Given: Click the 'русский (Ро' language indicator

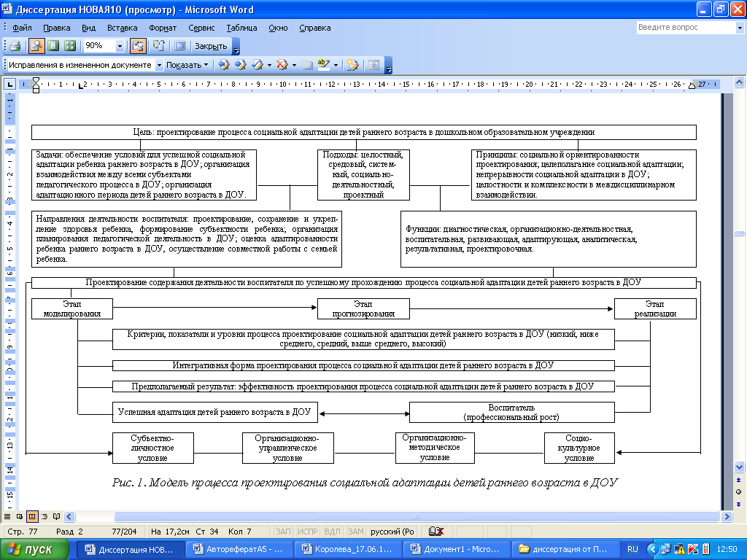Looking at the screenshot, I should (x=392, y=532).
